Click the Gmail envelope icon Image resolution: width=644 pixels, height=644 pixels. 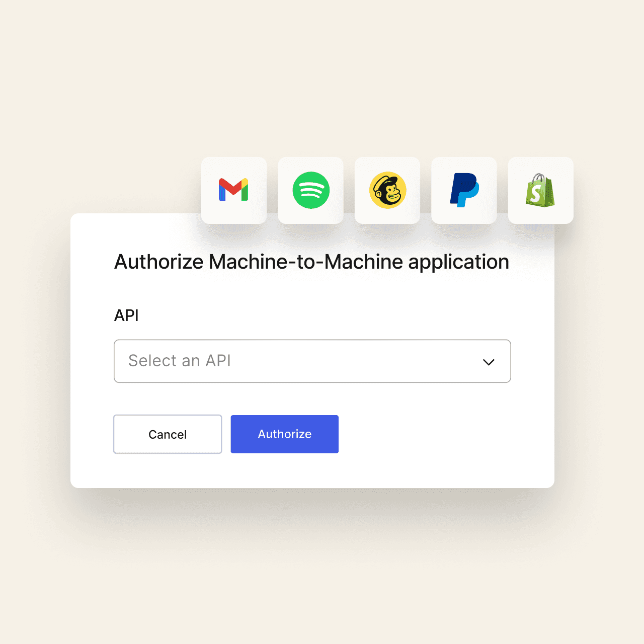[233, 190]
